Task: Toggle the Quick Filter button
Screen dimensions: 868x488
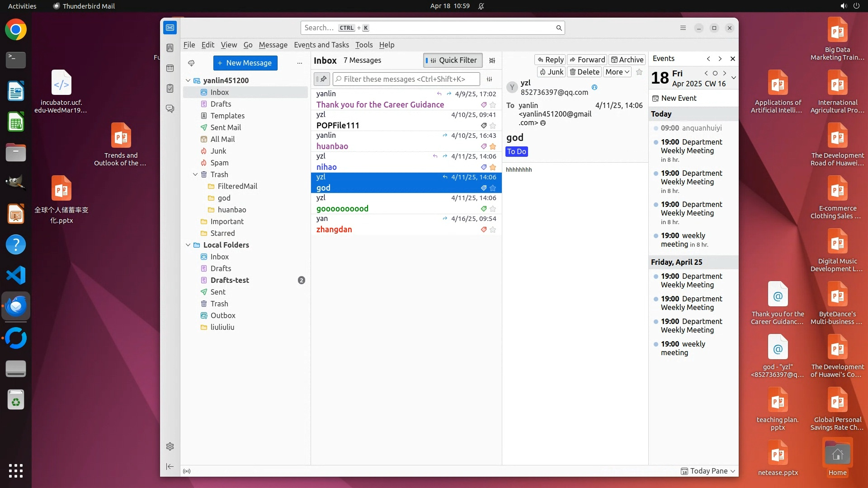Action: click(x=453, y=60)
